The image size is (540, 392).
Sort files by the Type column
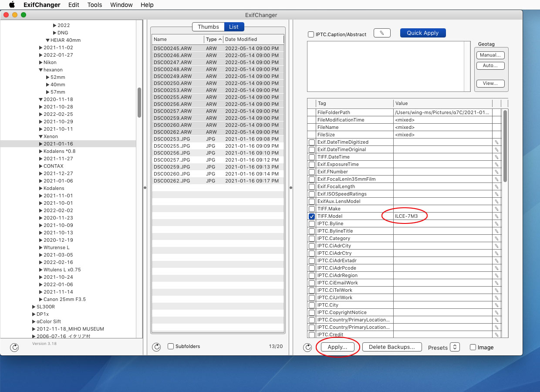pos(213,39)
